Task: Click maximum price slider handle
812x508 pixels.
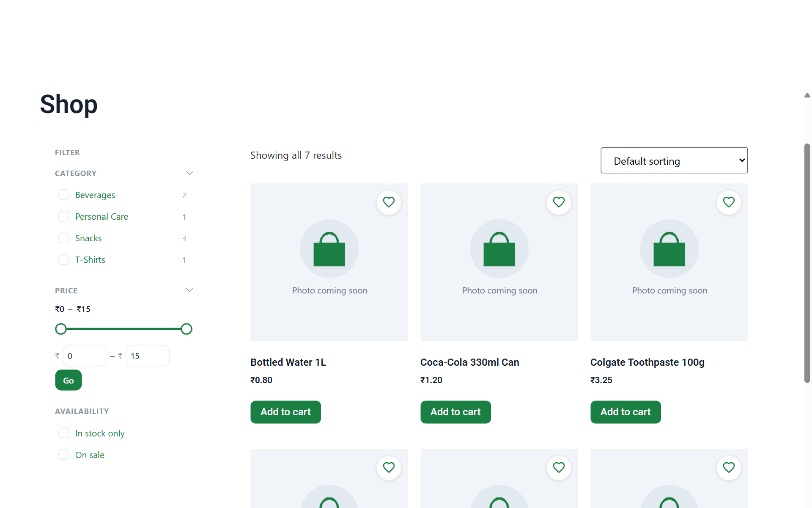Action: point(187,329)
